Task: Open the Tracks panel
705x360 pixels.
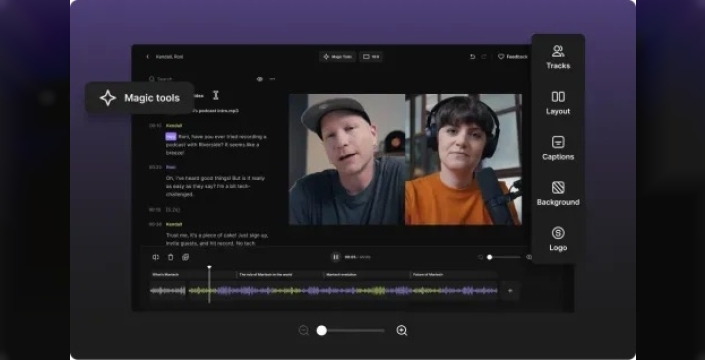Action: pos(558,57)
